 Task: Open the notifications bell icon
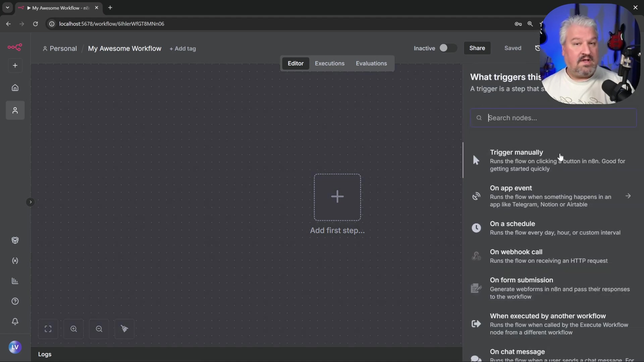coord(15,321)
